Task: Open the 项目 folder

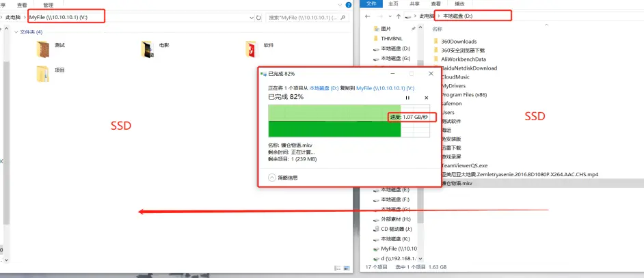Action: coord(44,72)
